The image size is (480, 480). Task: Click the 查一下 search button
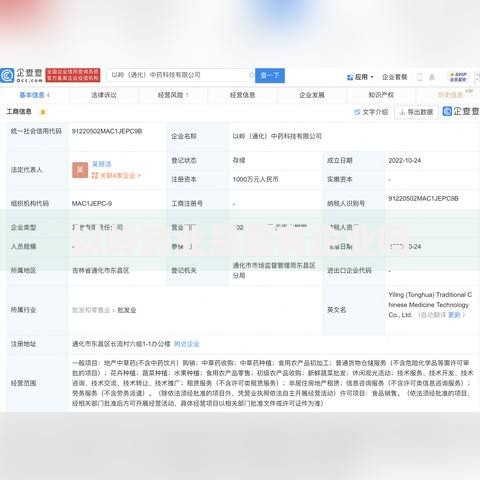point(270,76)
